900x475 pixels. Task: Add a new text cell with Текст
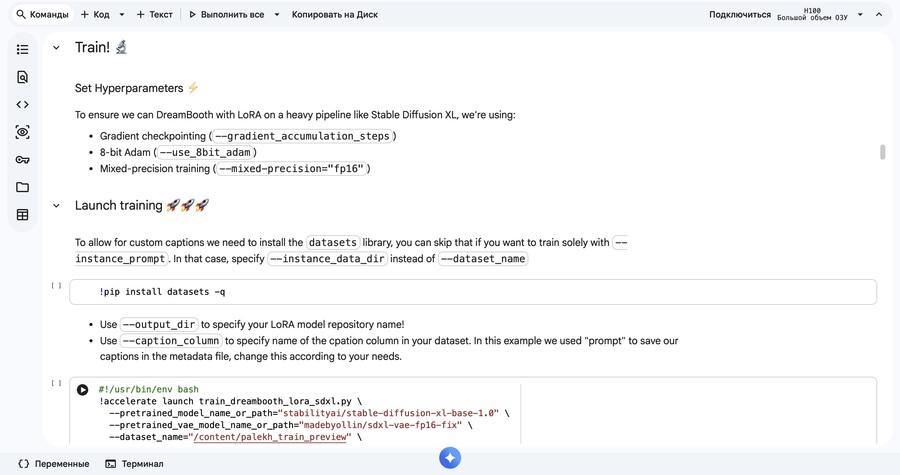[154, 14]
